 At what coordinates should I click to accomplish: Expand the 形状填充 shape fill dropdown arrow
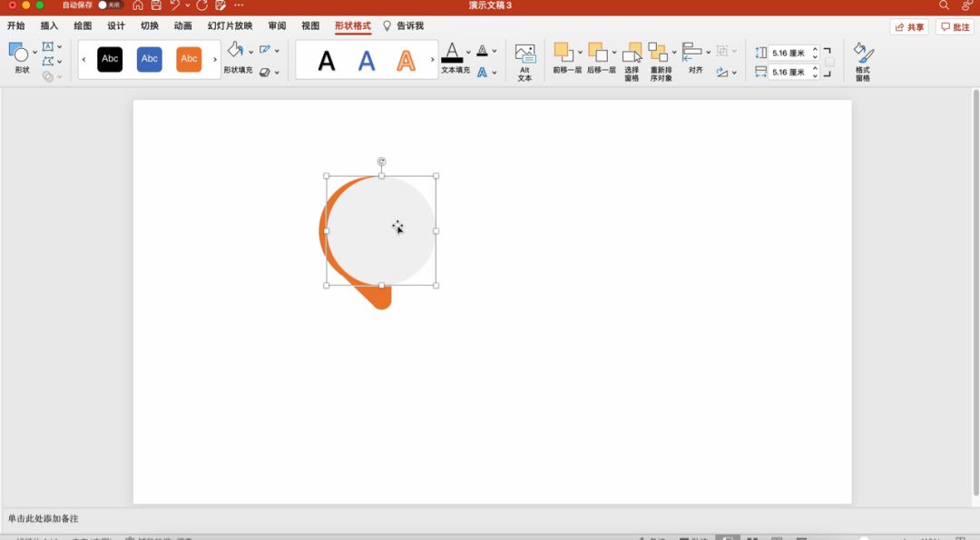[251, 52]
